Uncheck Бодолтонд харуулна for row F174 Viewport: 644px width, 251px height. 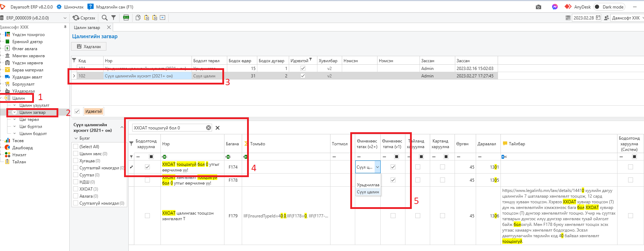(x=147, y=167)
